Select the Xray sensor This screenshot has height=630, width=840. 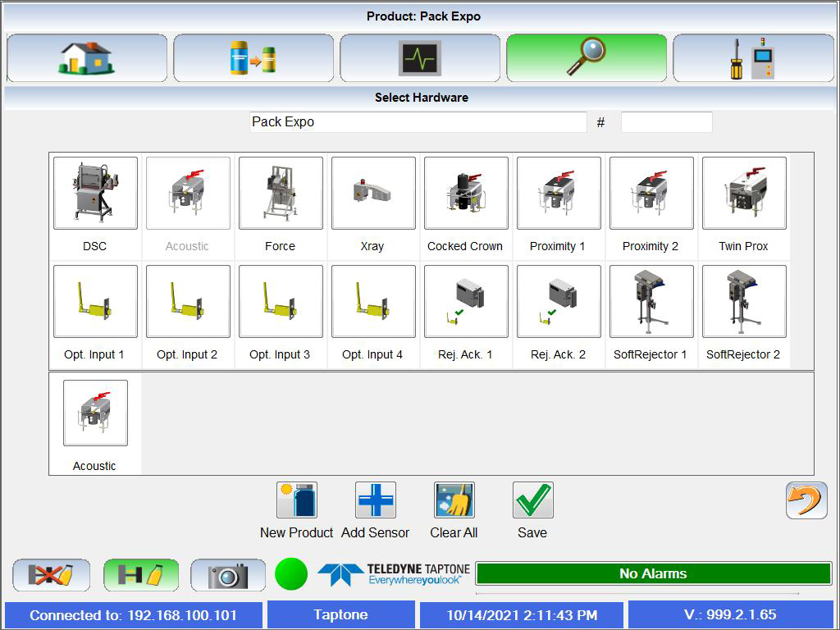[372, 193]
